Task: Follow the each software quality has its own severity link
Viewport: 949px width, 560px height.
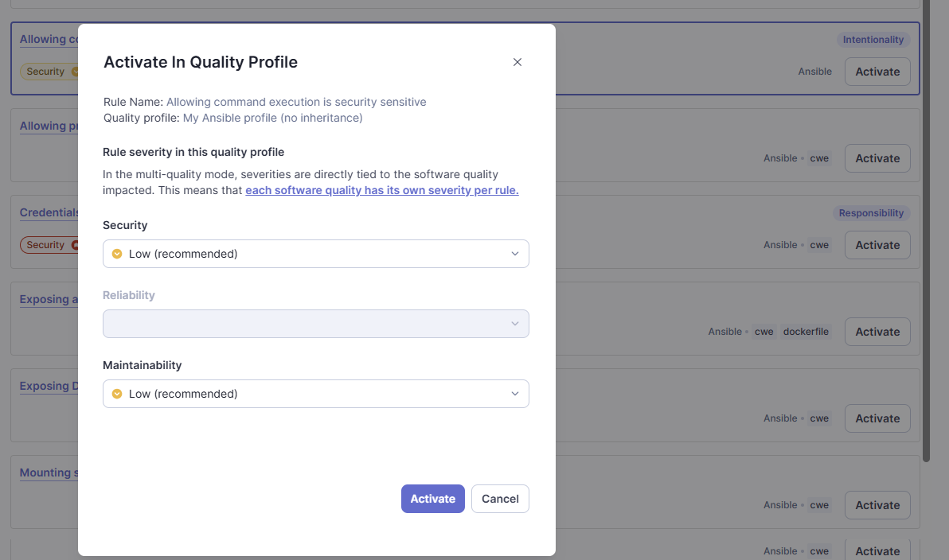Action: (x=381, y=190)
